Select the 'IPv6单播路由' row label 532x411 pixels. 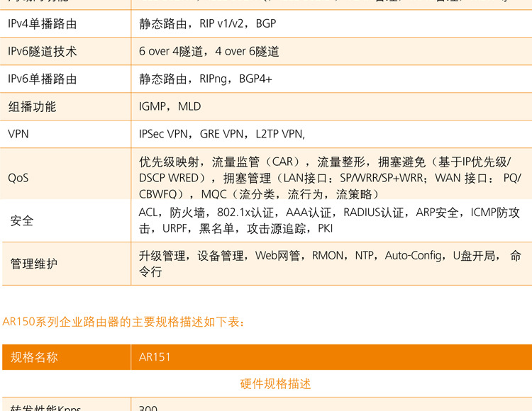pyautogui.click(x=43, y=79)
